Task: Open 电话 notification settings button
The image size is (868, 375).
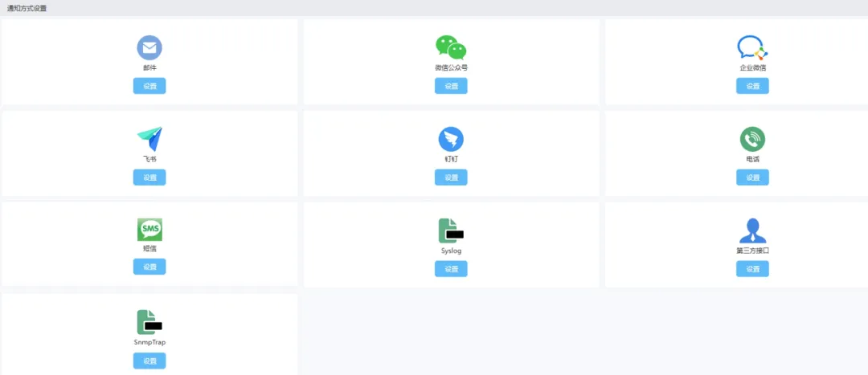Action: coord(752,177)
